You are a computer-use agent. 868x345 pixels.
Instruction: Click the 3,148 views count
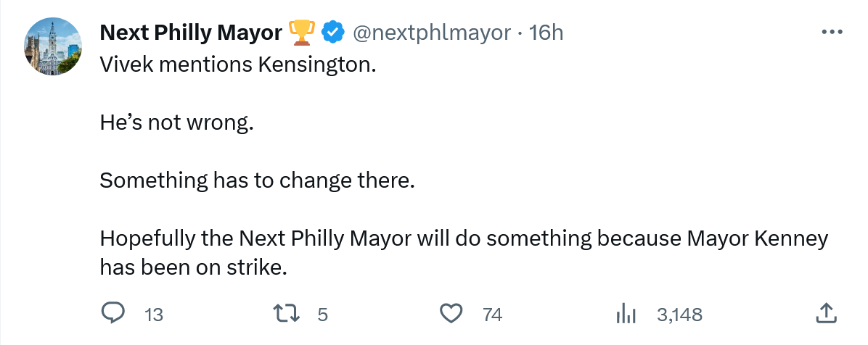click(679, 315)
